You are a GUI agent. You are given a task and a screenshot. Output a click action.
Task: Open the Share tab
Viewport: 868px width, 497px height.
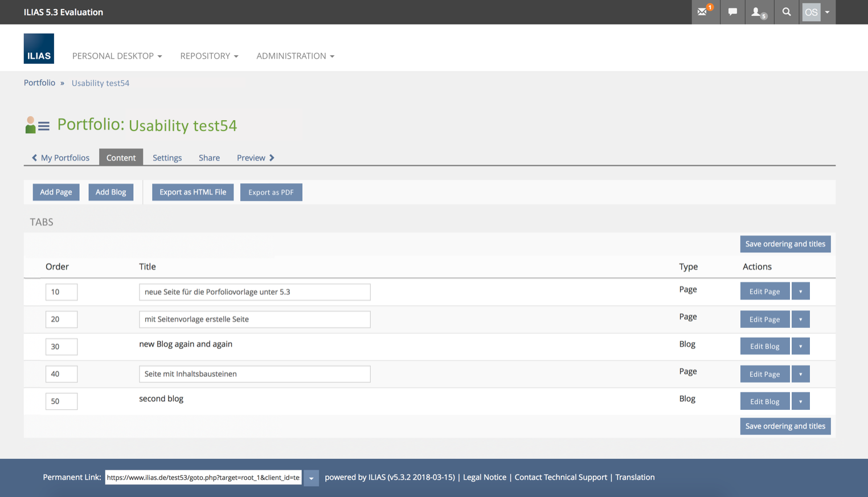point(209,158)
